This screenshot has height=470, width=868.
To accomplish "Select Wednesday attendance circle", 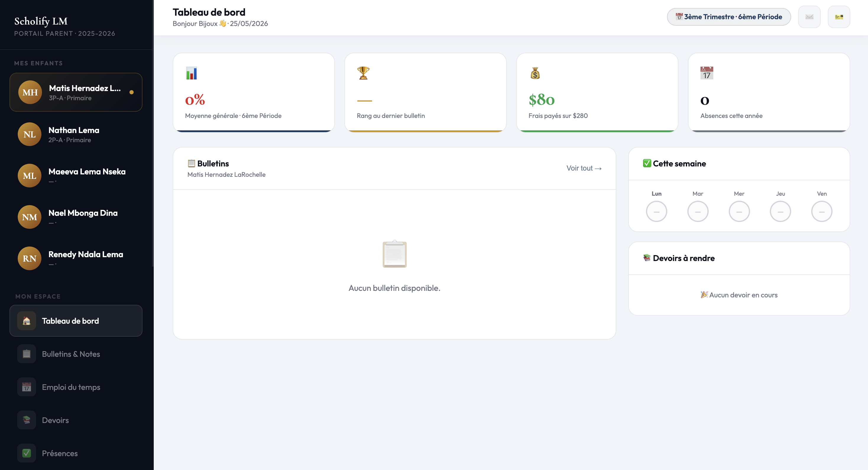I will point(739,212).
